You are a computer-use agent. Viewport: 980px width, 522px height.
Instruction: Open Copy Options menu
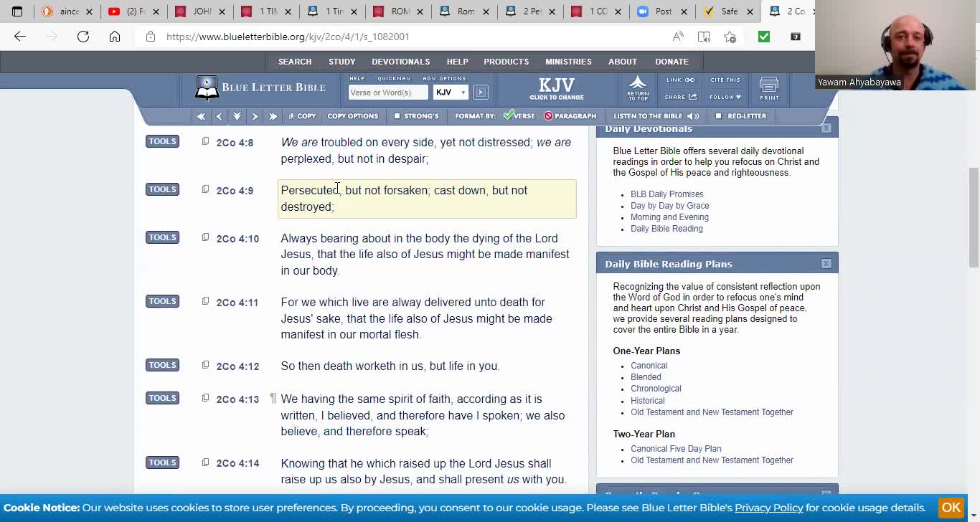352,116
